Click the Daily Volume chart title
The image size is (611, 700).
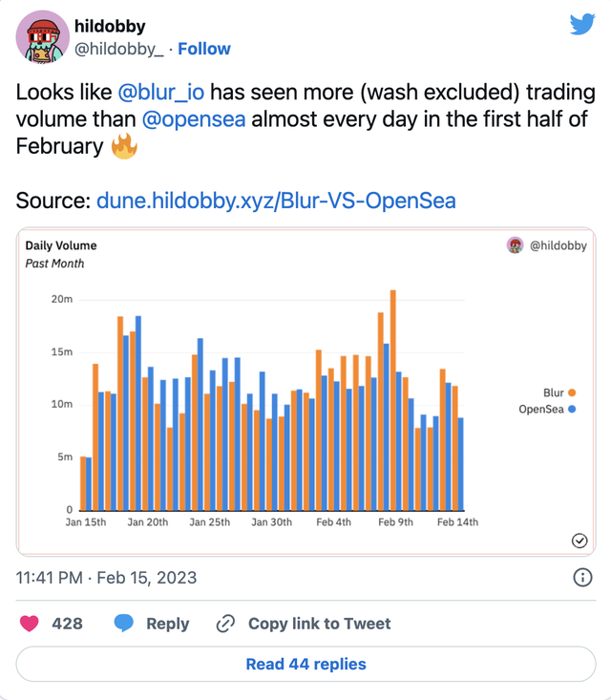click(x=61, y=245)
